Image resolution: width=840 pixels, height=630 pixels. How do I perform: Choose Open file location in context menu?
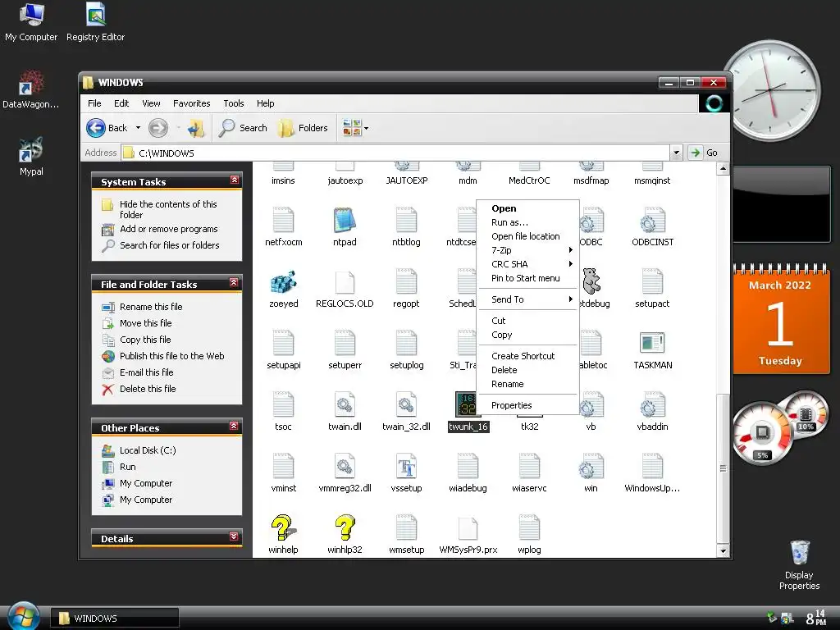click(527, 236)
